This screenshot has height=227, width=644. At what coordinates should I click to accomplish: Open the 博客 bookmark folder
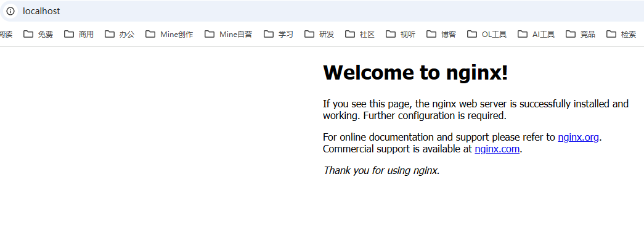click(x=441, y=35)
